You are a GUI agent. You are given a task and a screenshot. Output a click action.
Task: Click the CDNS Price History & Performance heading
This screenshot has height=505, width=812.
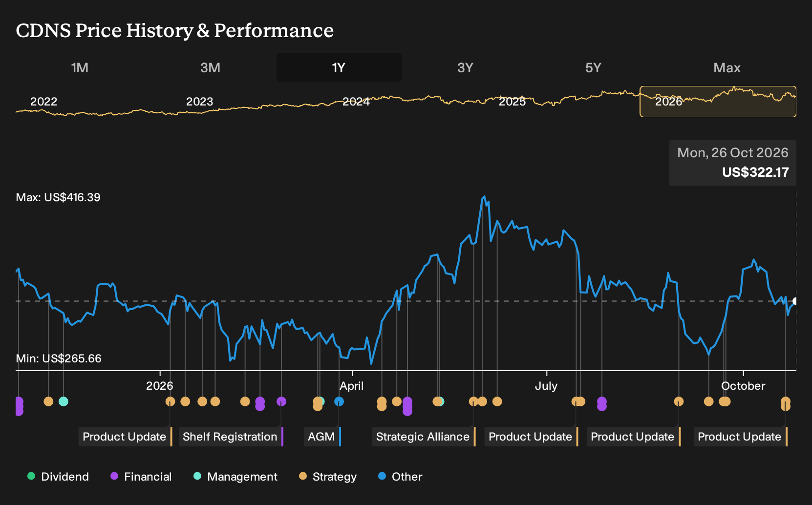(175, 30)
